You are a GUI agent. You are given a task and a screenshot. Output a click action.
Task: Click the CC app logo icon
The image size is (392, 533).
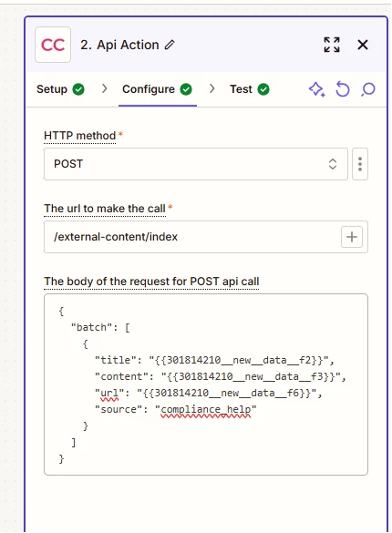pos(53,45)
